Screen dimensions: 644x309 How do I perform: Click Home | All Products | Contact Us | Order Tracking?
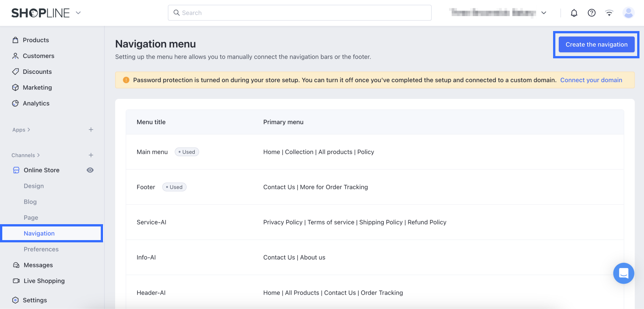click(333, 293)
